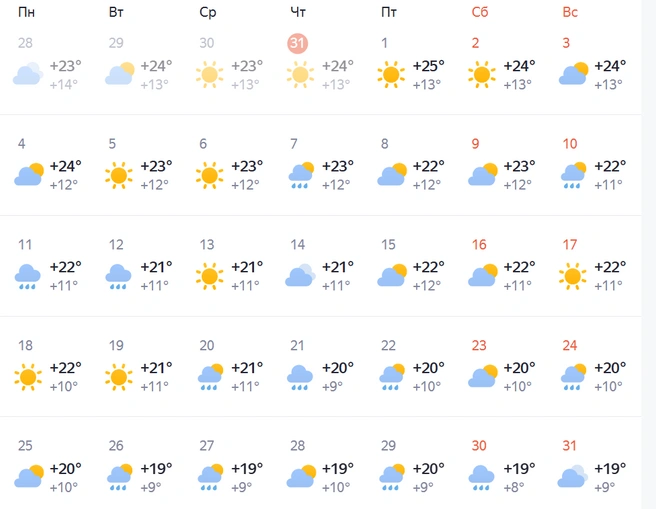656x509 pixels.
Task: Click the rainy cloud icon on day 7
Action: (301, 175)
